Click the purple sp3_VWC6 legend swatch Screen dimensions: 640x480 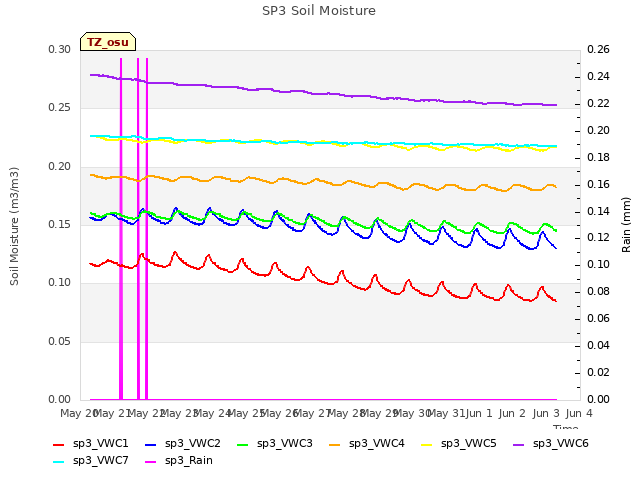pyautogui.click(x=518, y=444)
